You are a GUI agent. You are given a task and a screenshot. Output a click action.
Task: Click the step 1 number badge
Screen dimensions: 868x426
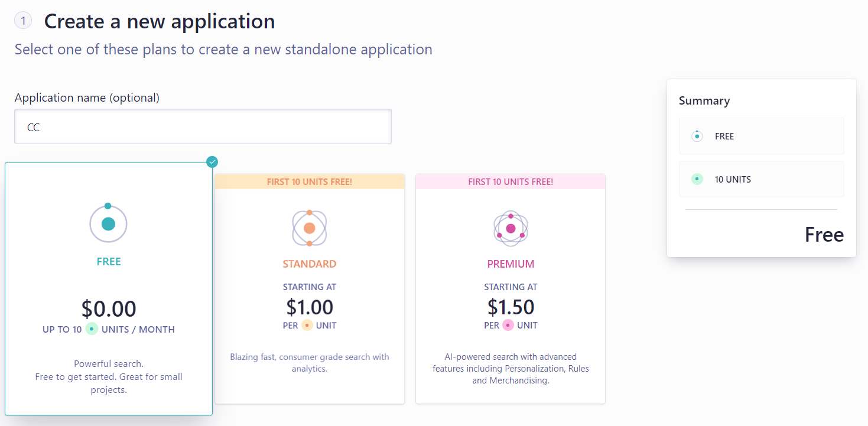[23, 21]
